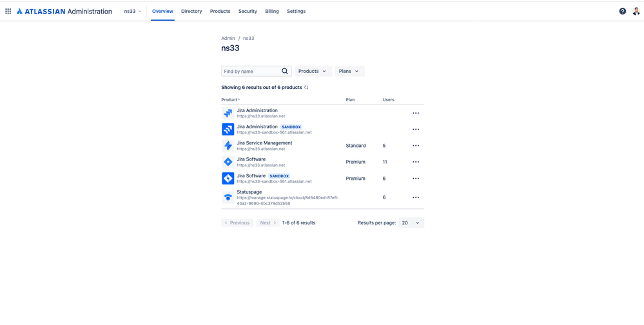644x325 pixels.
Task: Open more actions for Jira Administration sandbox
Action: pyautogui.click(x=416, y=130)
